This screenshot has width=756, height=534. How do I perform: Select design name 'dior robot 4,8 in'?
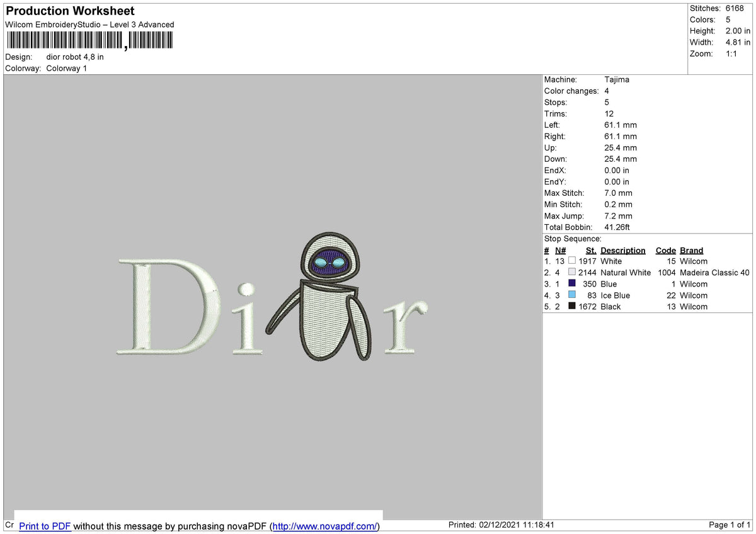point(75,57)
